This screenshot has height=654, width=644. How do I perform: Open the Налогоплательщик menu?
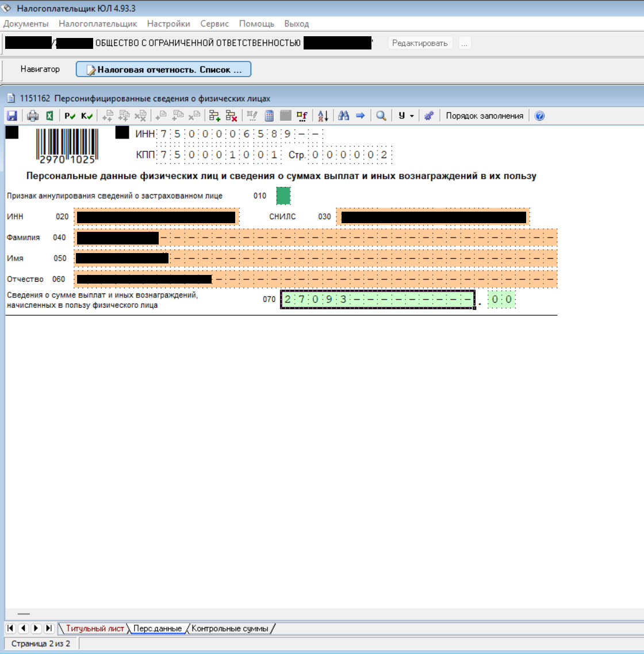[x=98, y=24]
